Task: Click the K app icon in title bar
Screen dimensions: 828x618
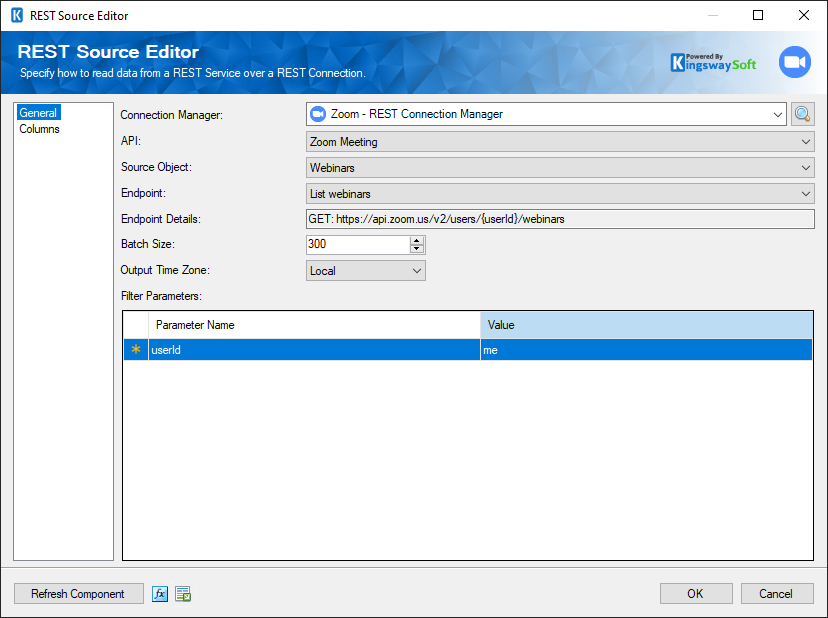Action: [17, 15]
